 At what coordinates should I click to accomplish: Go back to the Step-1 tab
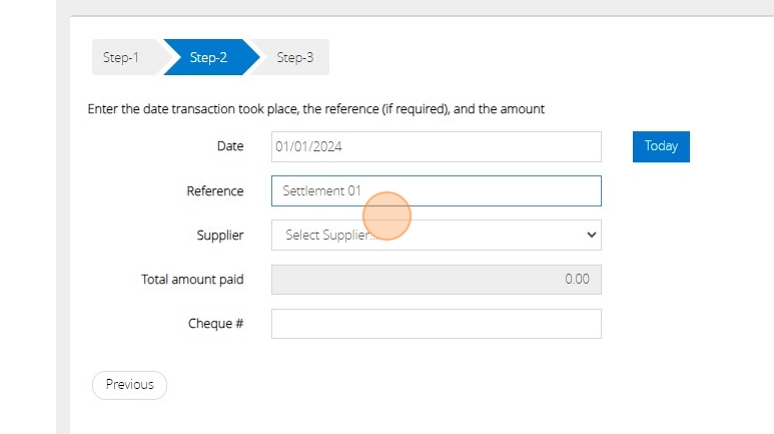120,58
